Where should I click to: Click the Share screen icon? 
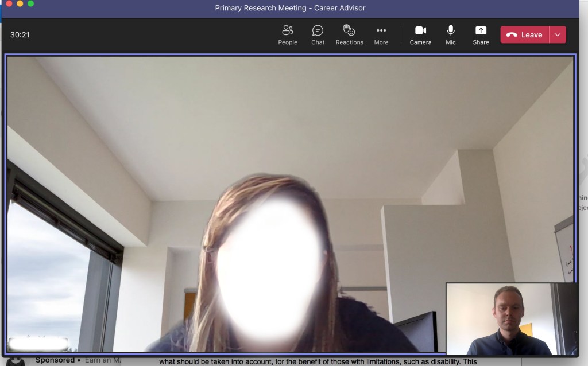pyautogui.click(x=481, y=34)
